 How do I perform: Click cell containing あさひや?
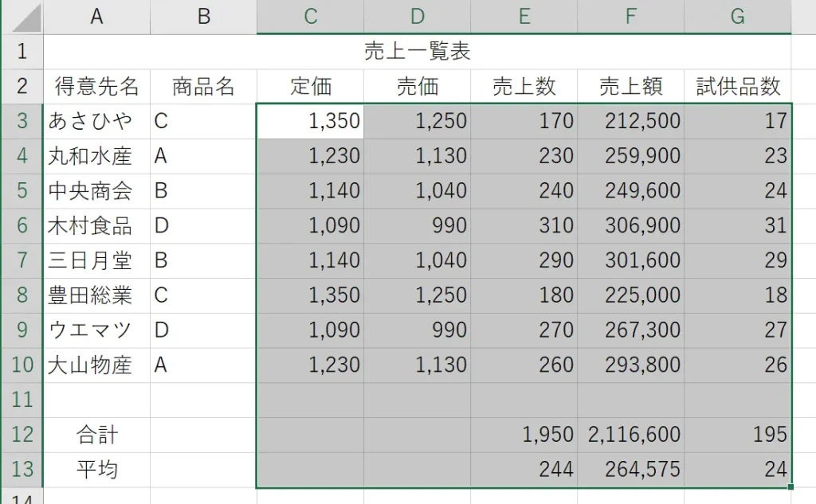pos(96,121)
